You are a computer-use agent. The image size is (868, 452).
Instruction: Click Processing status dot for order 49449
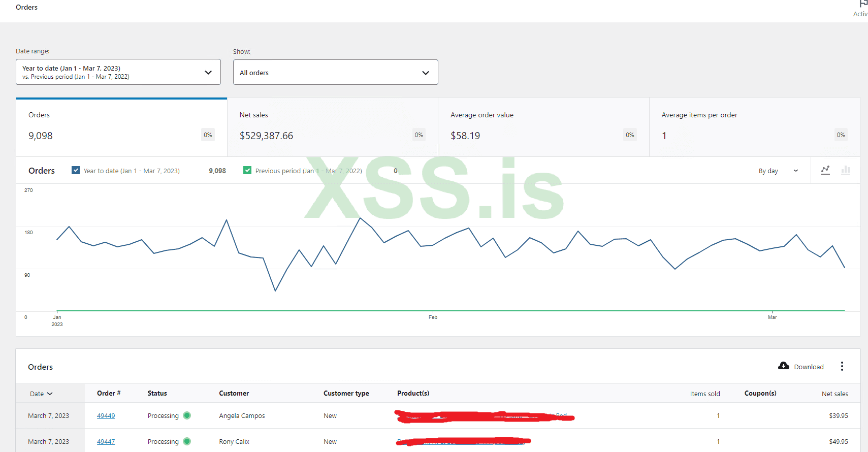pyautogui.click(x=187, y=415)
